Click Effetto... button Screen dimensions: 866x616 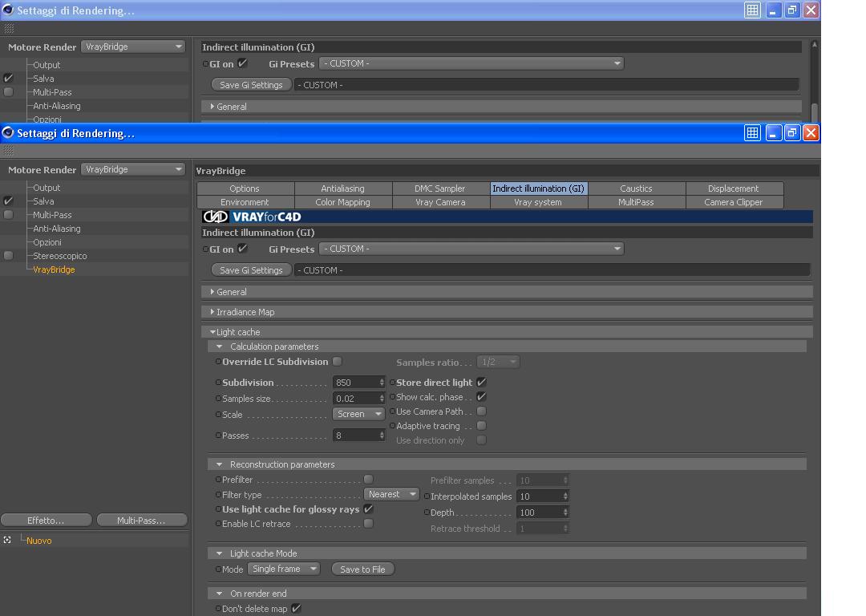point(47,521)
